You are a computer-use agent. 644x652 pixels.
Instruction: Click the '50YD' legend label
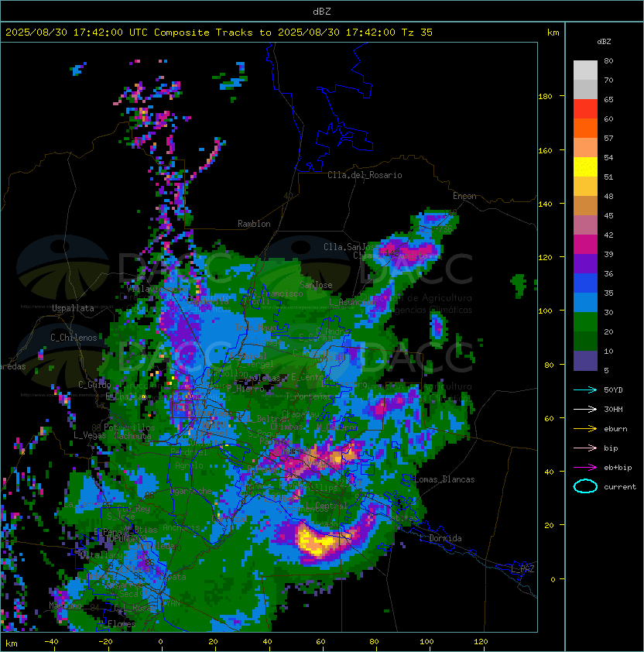pos(613,390)
